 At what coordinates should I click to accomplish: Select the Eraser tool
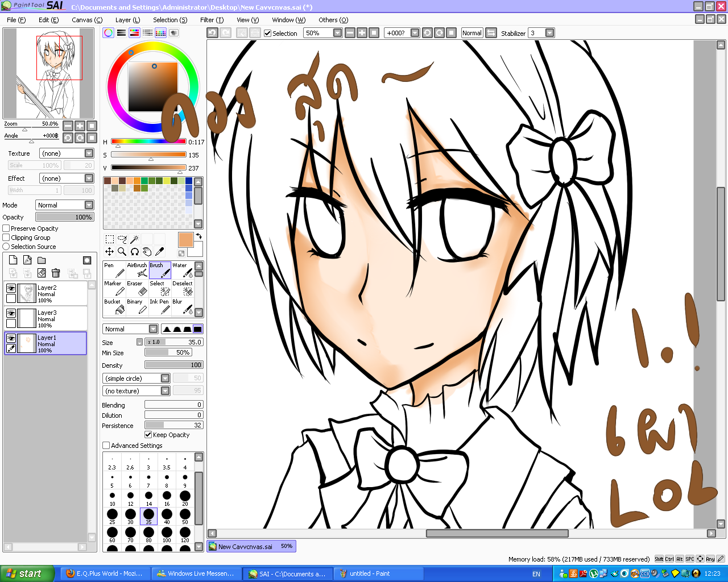[137, 288]
